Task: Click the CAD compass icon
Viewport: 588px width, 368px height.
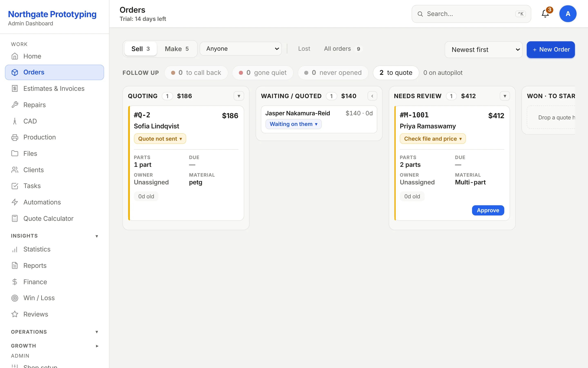Action: 15,121
